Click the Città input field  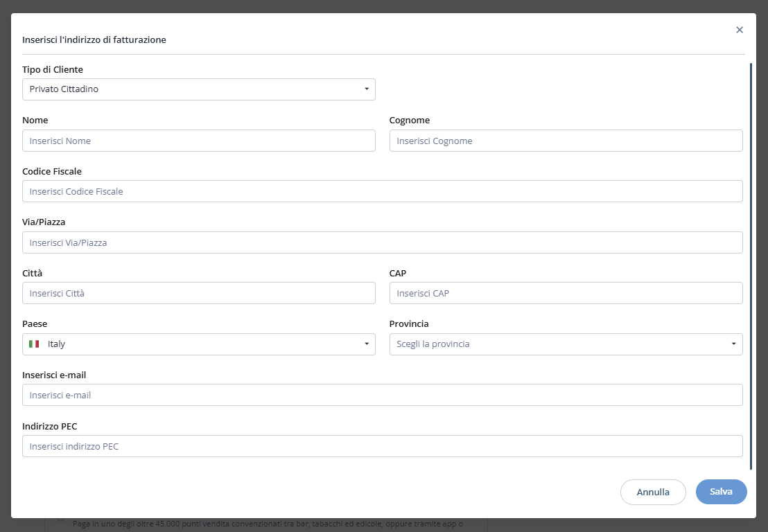click(x=198, y=293)
